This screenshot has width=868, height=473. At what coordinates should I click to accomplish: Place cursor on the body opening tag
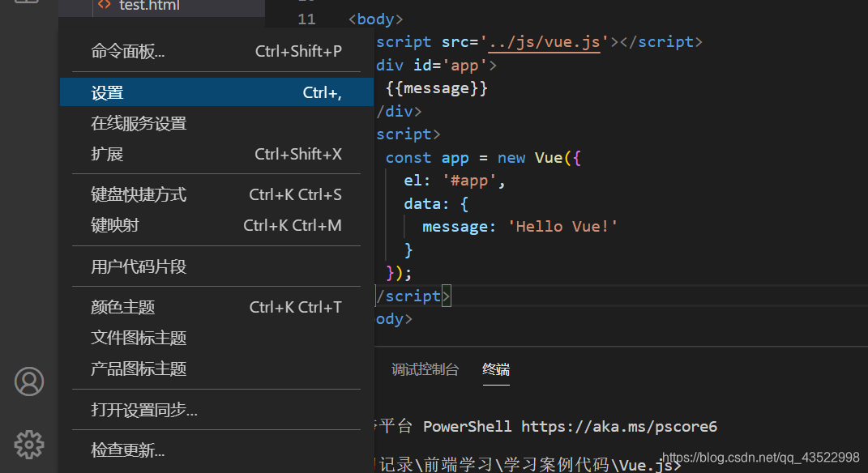[375, 19]
